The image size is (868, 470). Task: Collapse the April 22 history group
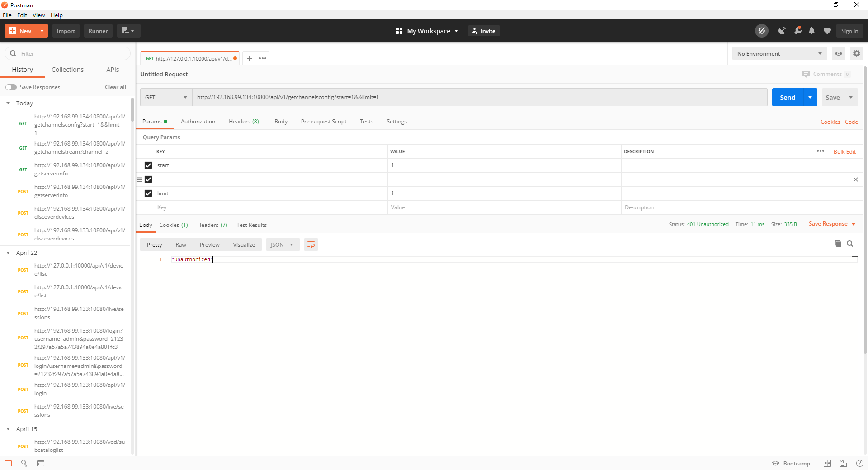point(8,253)
